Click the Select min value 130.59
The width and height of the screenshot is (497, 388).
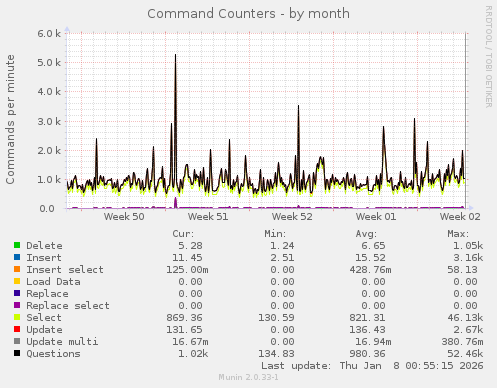pos(276,318)
